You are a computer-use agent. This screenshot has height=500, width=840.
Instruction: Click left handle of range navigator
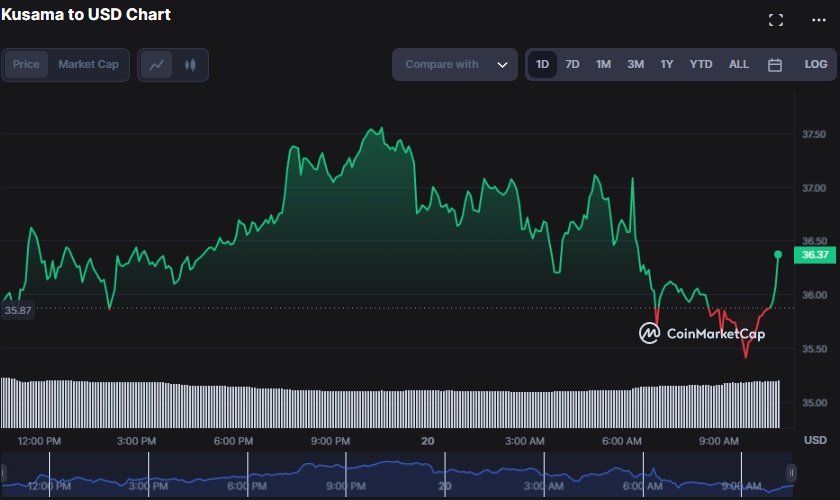(x=5, y=473)
